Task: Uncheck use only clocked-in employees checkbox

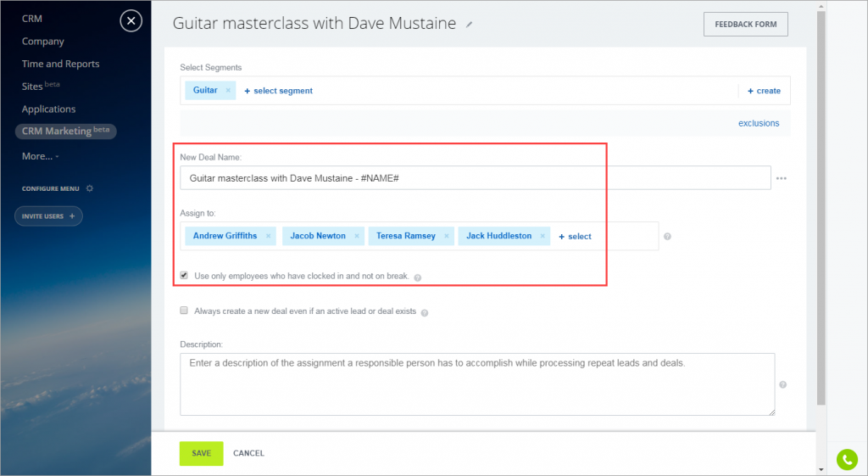Action: pyautogui.click(x=184, y=276)
